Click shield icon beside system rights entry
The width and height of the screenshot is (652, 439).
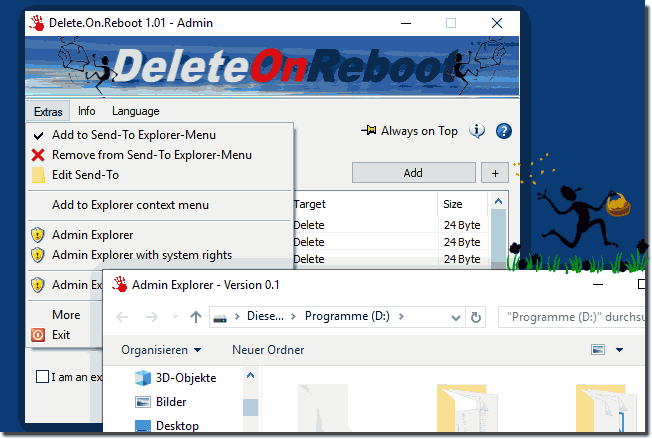tap(38, 255)
